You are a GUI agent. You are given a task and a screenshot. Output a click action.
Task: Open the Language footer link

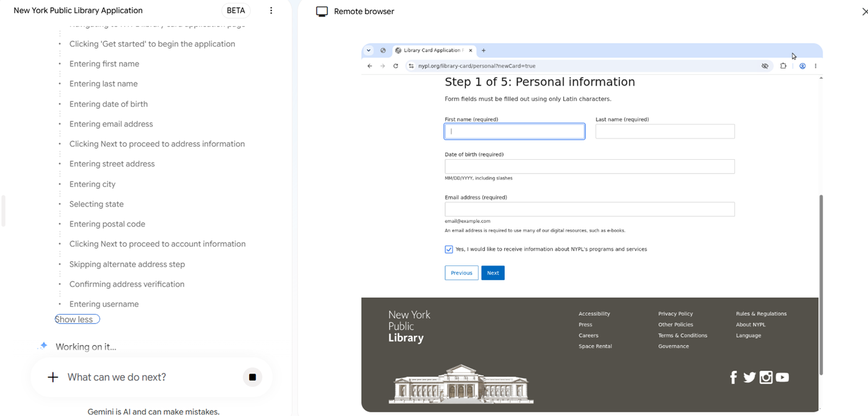[748, 336]
